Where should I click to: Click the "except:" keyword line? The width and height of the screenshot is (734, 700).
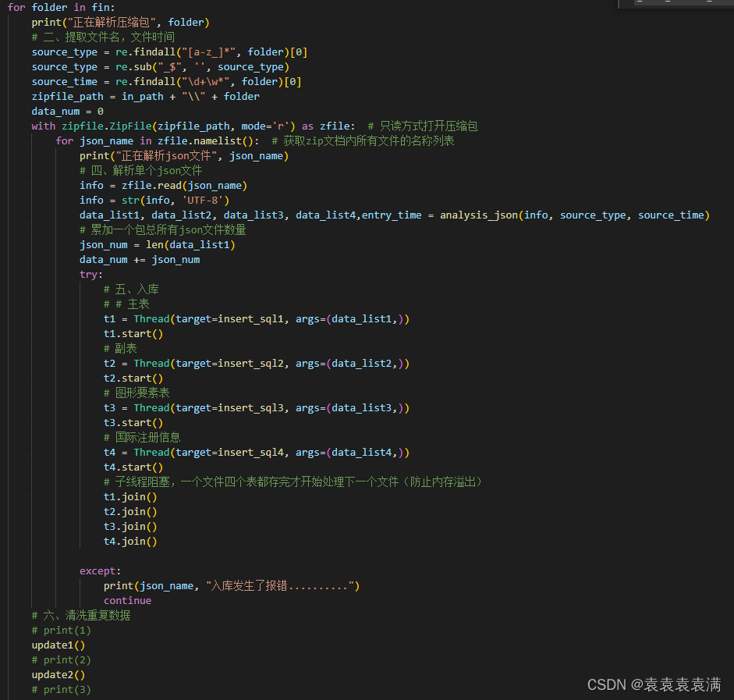tap(100, 571)
